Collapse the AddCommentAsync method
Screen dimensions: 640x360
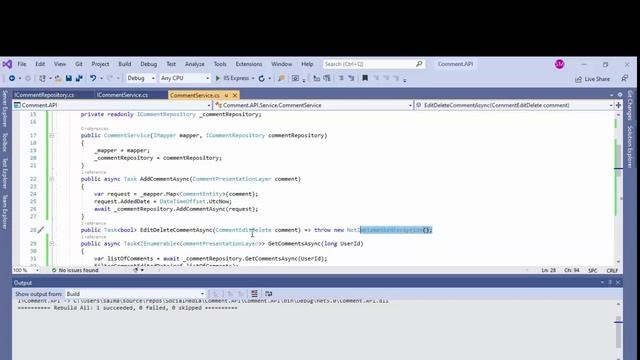[51, 179]
